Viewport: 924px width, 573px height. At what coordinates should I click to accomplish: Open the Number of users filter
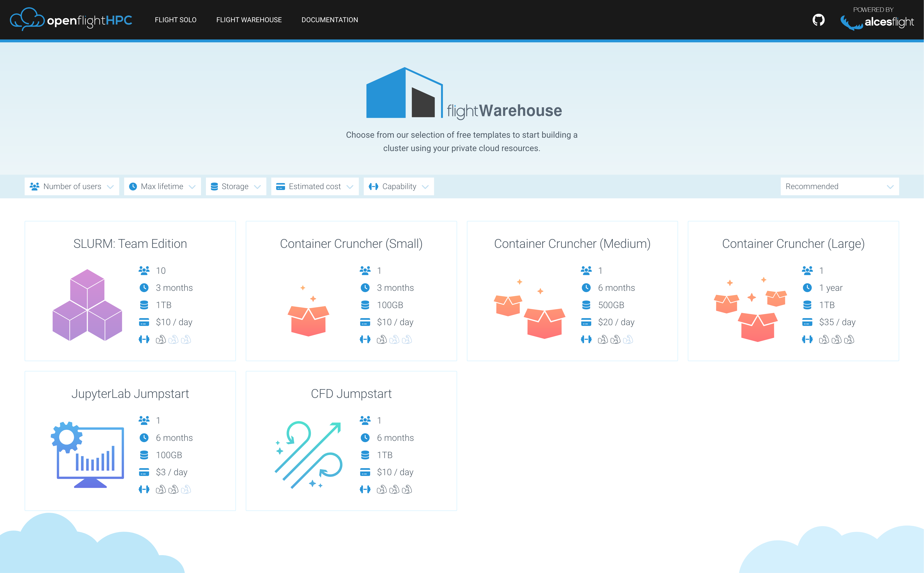(72, 186)
